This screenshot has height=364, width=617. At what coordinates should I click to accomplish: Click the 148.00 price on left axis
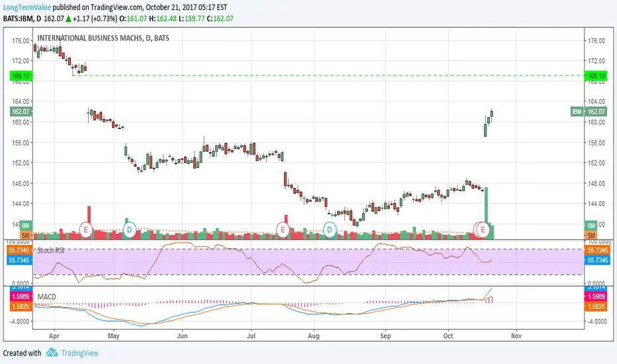tap(21, 183)
